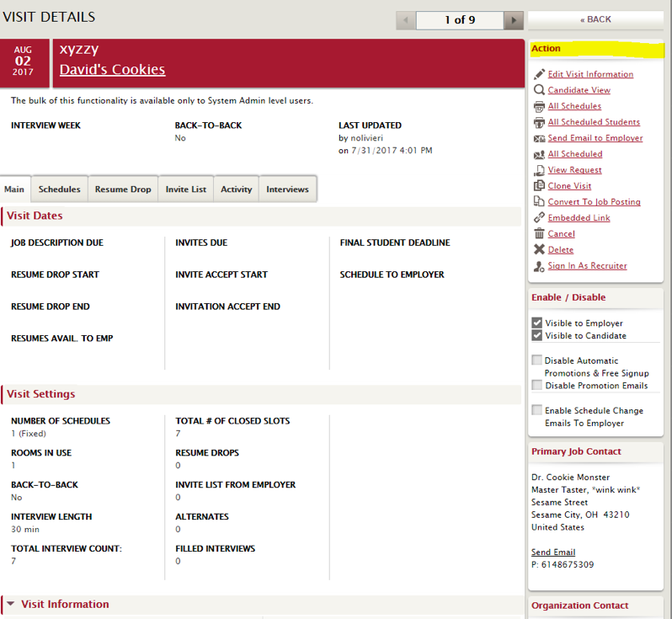
Task: Click the printer icon beside All Schedules
Action: [x=539, y=106]
